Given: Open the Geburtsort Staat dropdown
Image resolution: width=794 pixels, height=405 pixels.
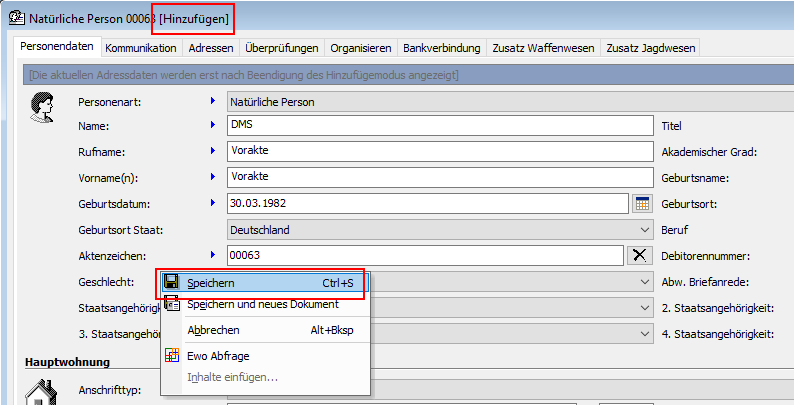Looking at the screenshot, I should [x=641, y=229].
